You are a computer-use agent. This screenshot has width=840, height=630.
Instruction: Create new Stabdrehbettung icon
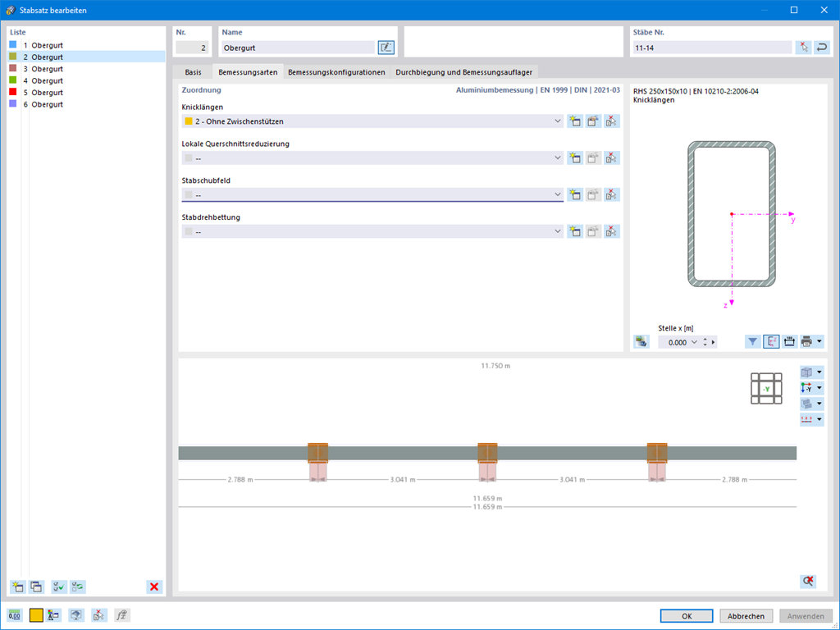point(575,231)
